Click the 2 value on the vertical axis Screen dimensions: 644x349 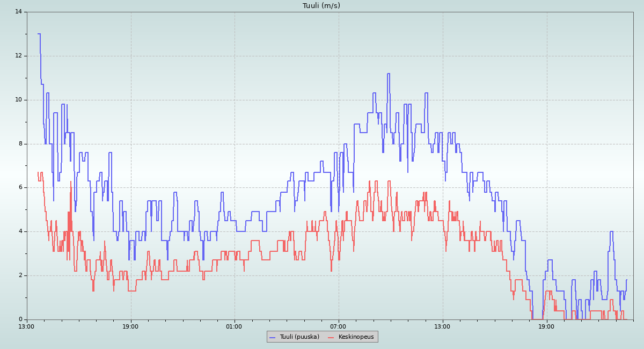click(20, 275)
